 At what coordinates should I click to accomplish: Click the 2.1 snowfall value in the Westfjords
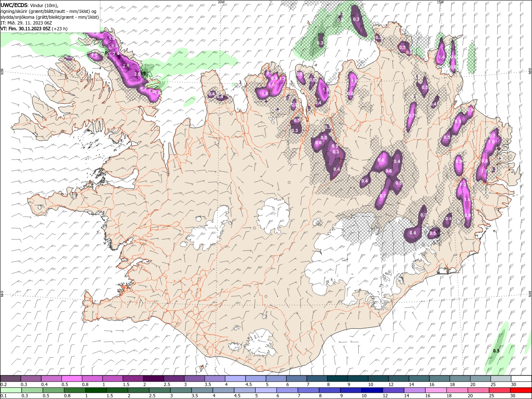tap(126, 66)
